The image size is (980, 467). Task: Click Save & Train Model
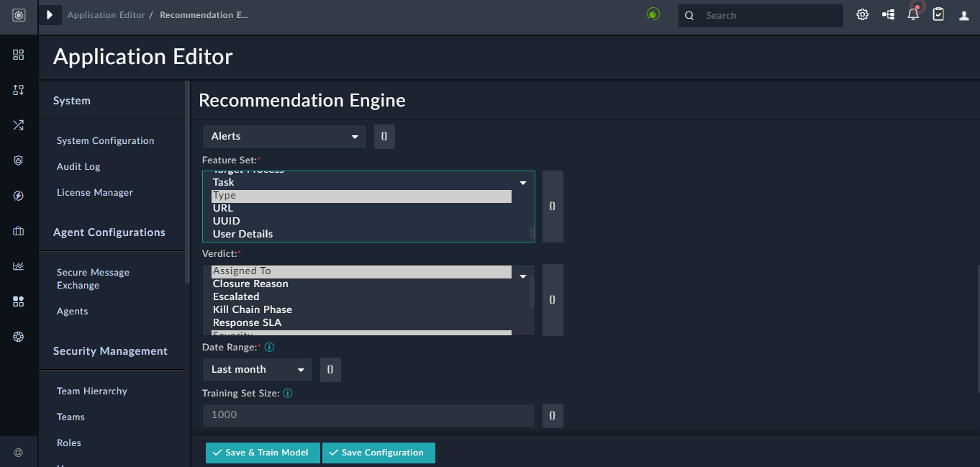pyautogui.click(x=262, y=453)
